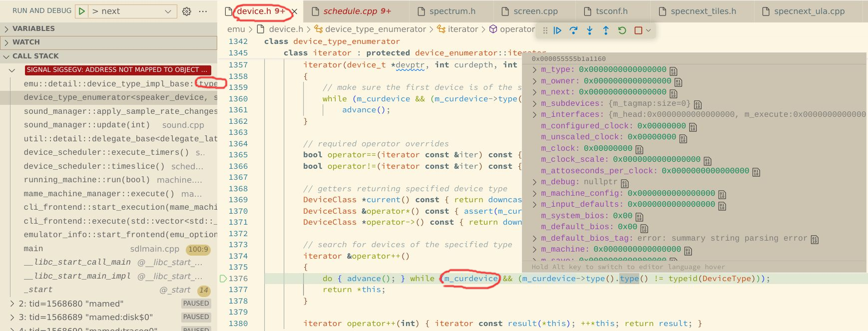868x331 pixels.
Task: Stop debugging with the red square
Action: click(638, 30)
